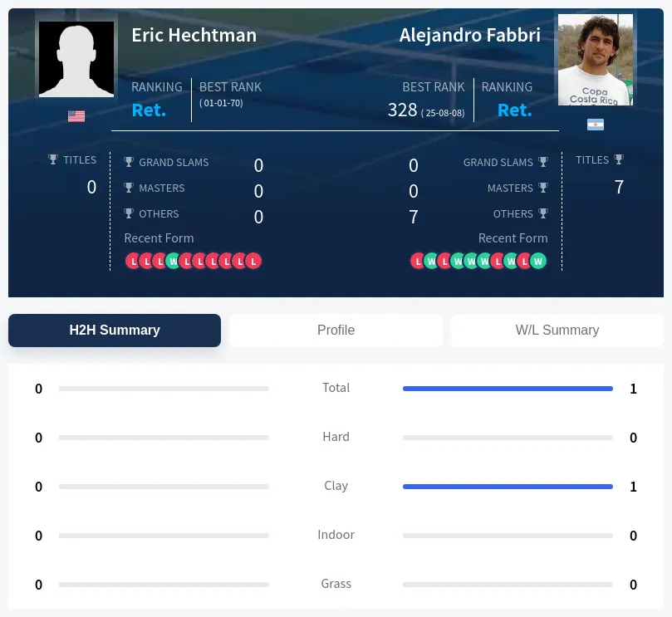Open Eric Hechtman player name link
The image size is (672, 617).
(x=194, y=35)
